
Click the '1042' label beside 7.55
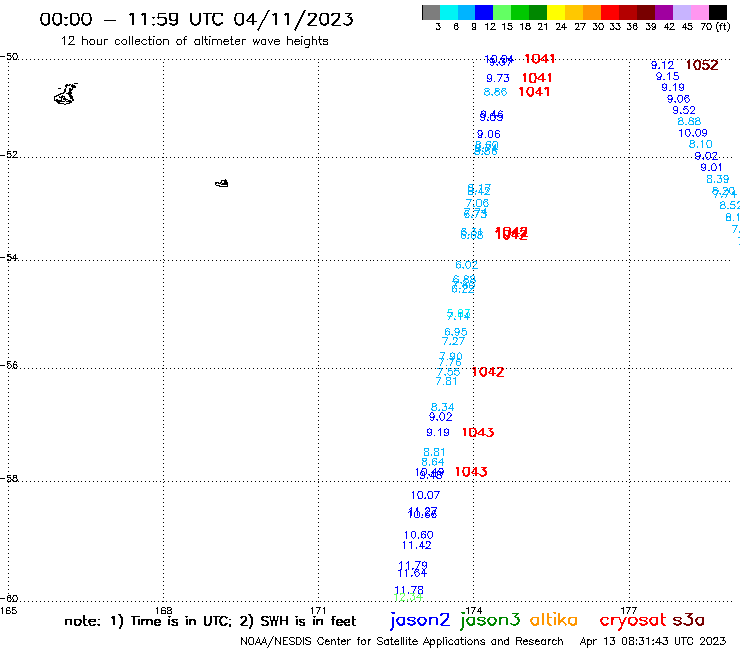[x=488, y=372]
